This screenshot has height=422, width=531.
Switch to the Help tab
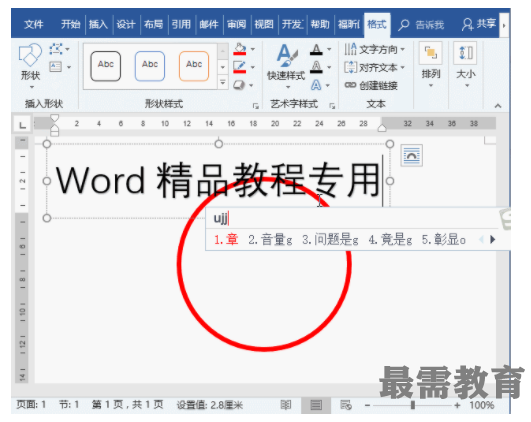point(320,24)
